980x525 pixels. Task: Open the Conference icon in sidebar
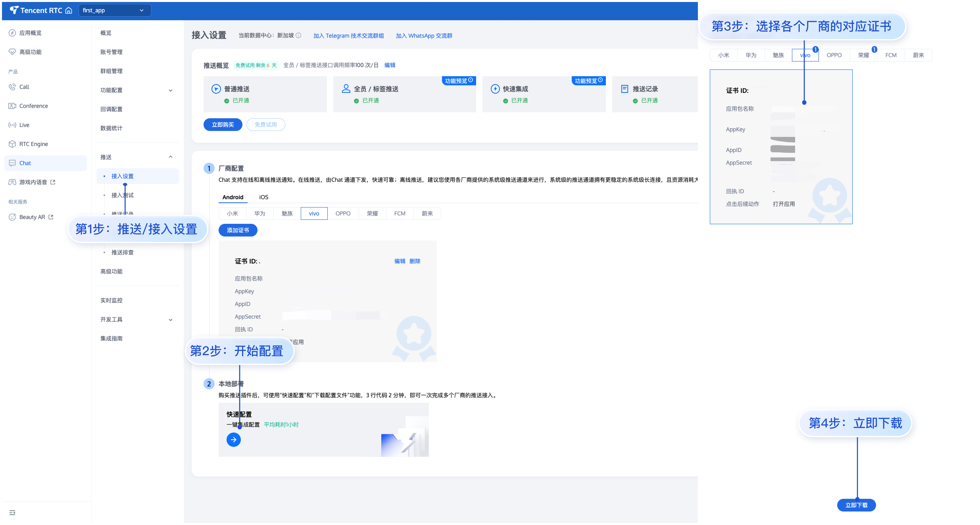(x=12, y=106)
